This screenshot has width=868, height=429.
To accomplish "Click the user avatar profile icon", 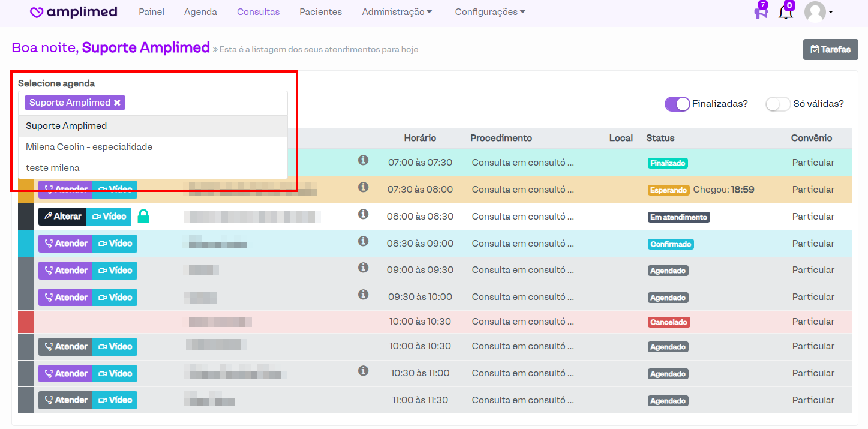I will [815, 12].
